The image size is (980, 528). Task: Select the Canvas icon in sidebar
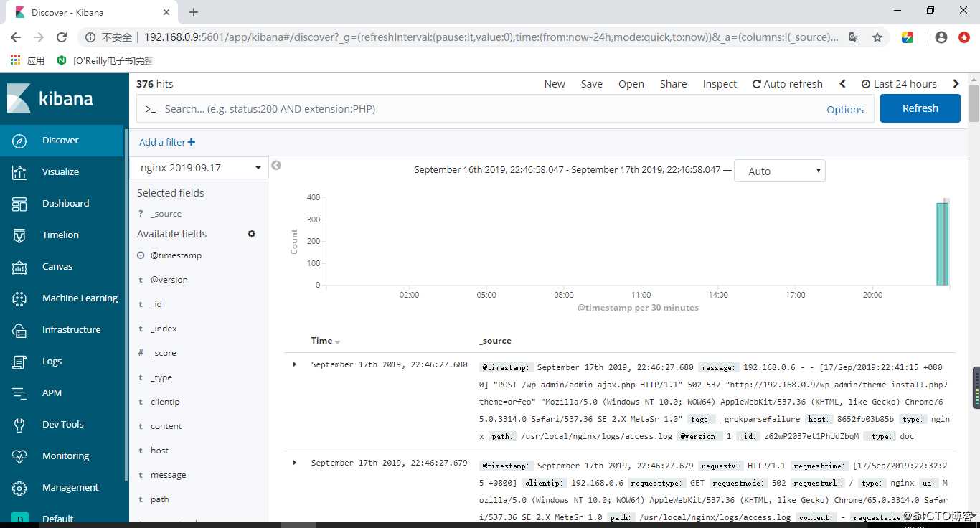(x=19, y=267)
